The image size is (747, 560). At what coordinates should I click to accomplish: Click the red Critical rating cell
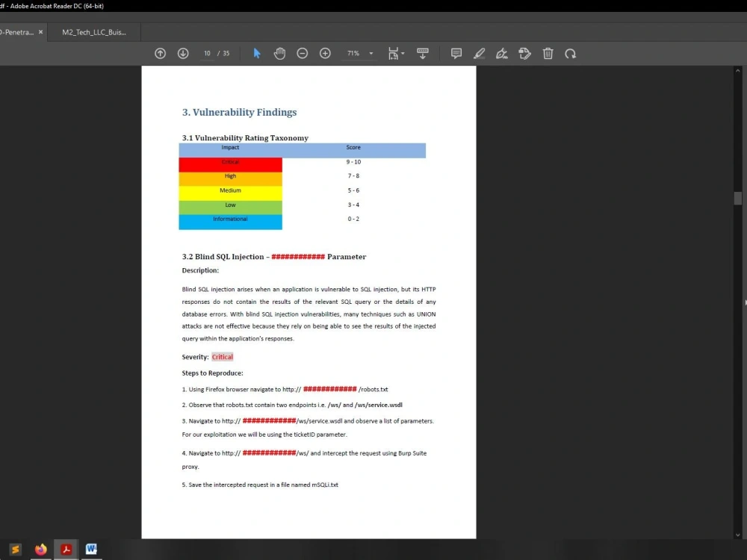coord(231,165)
